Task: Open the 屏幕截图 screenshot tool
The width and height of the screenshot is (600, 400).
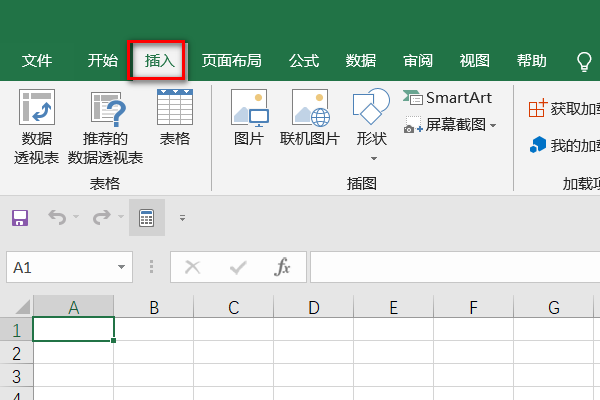Action: (x=445, y=125)
